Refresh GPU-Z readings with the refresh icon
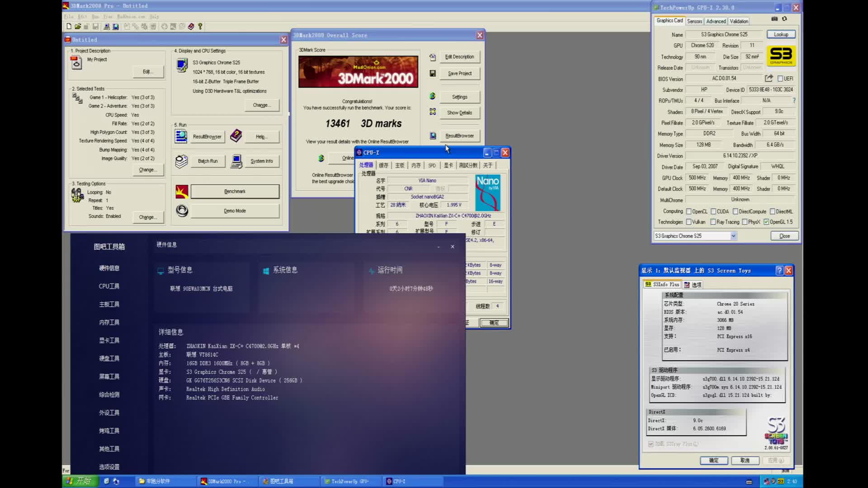This screenshot has height=488, width=868. coord(785,19)
